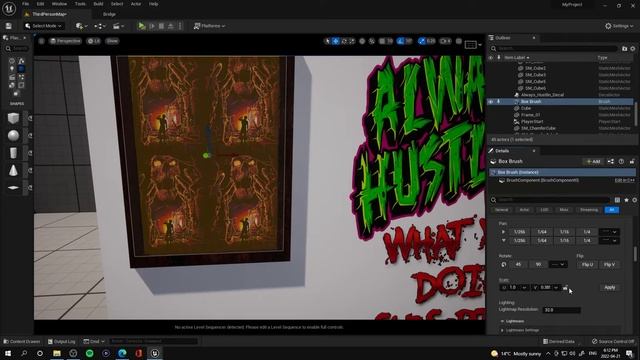Select SM_ChamferCube in the Outliner
640x360 pixels.
tap(538, 128)
